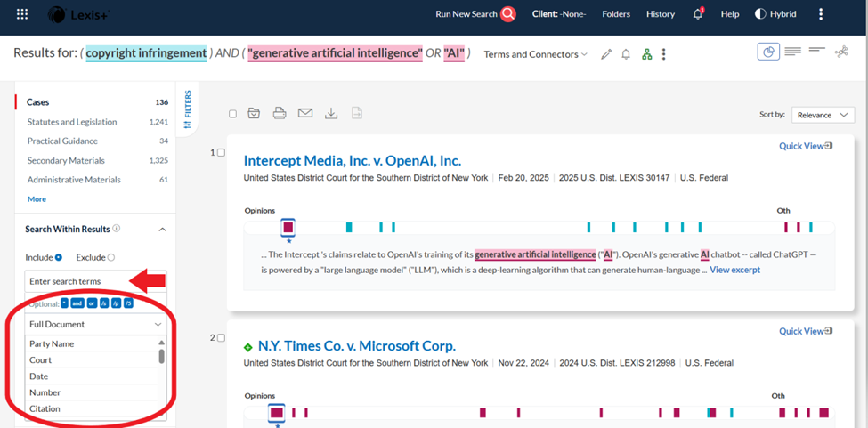Click the Search Within Results info icon
Viewport: 868px width, 428px height.
(x=117, y=229)
